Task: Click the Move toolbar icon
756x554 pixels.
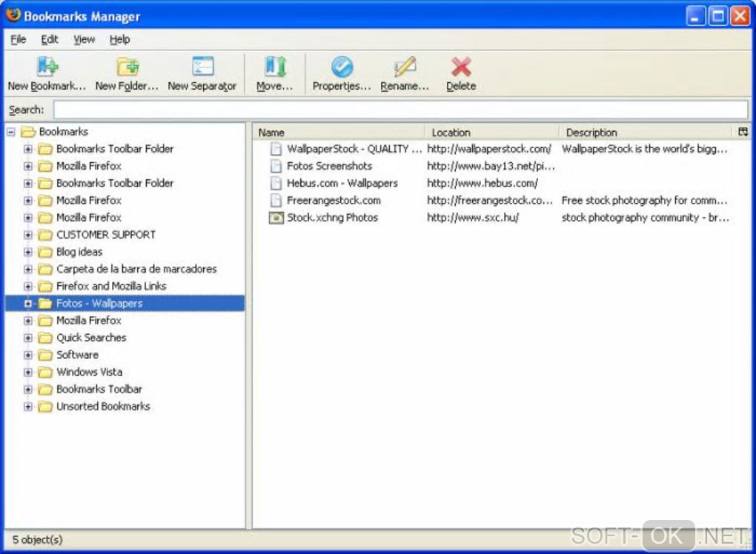Action: pyautogui.click(x=275, y=67)
